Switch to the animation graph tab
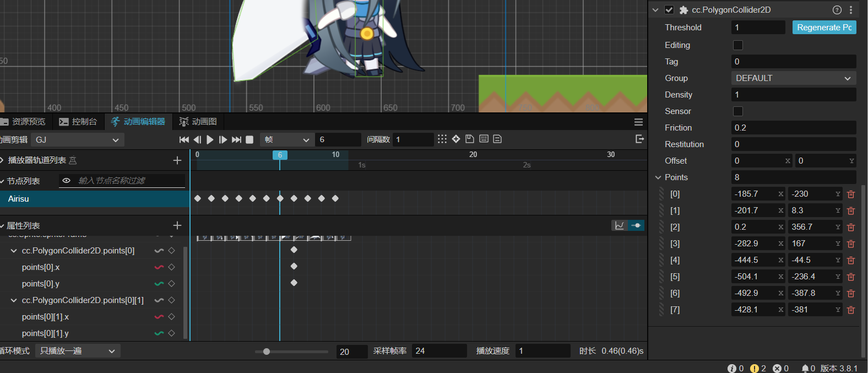 click(x=198, y=122)
